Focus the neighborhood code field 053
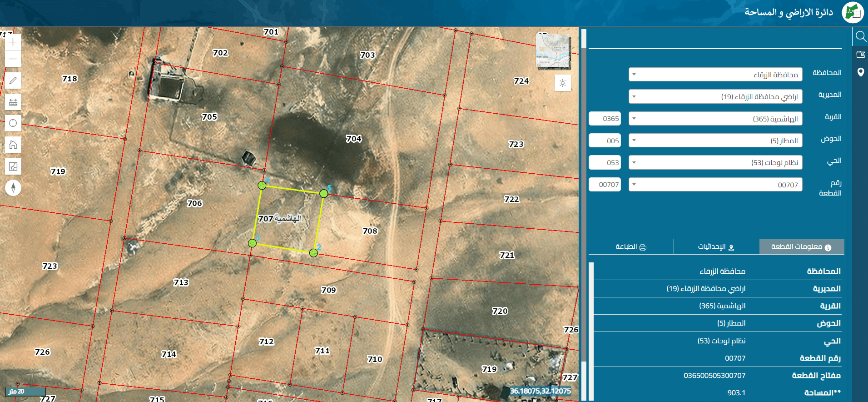This screenshot has width=868, height=402. [x=605, y=162]
